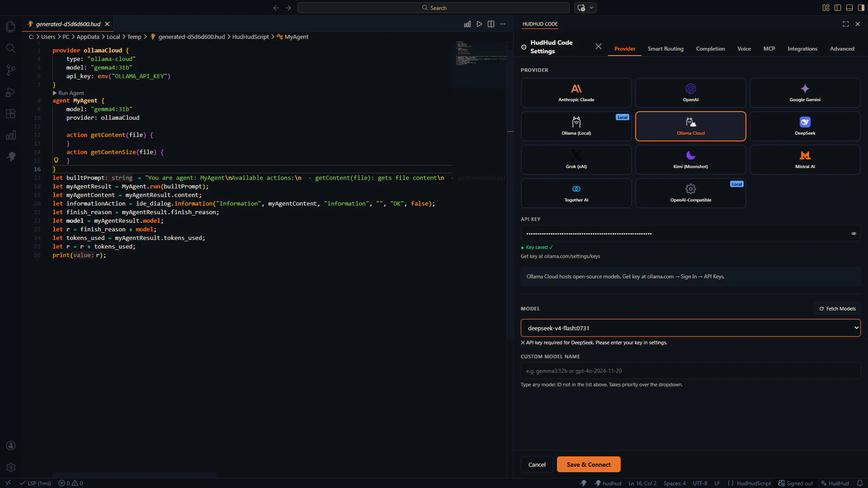Open the Accounts menu icon
The height and width of the screenshot is (488, 868).
[x=11, y=446]
